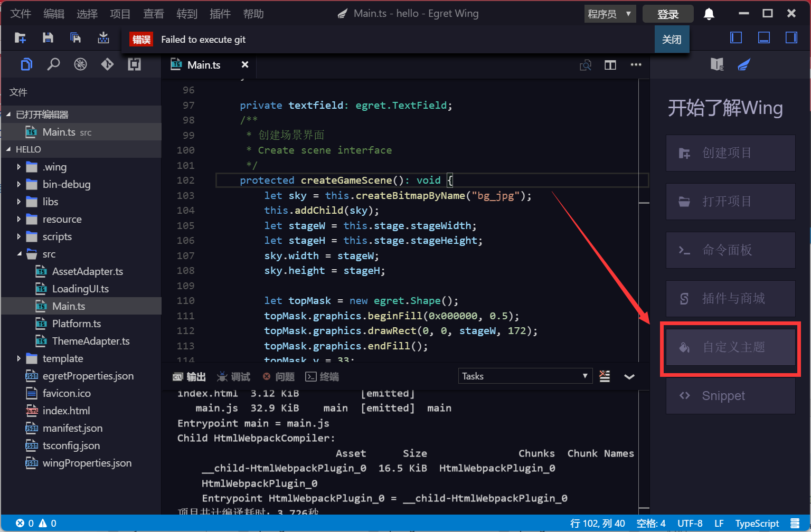The height and width of the screenshot is (532, 811).
Task: Open the Egret docs book icon
Action: [717, 64]
